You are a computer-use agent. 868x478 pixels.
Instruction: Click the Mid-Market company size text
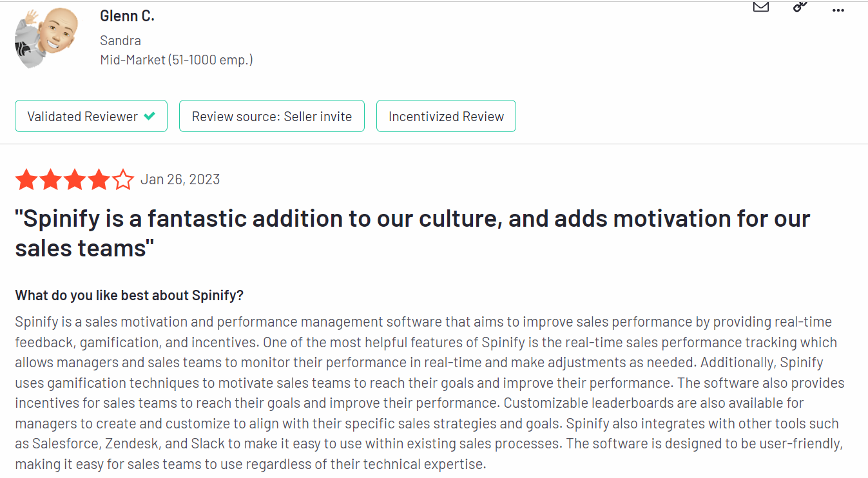[177, 60]
